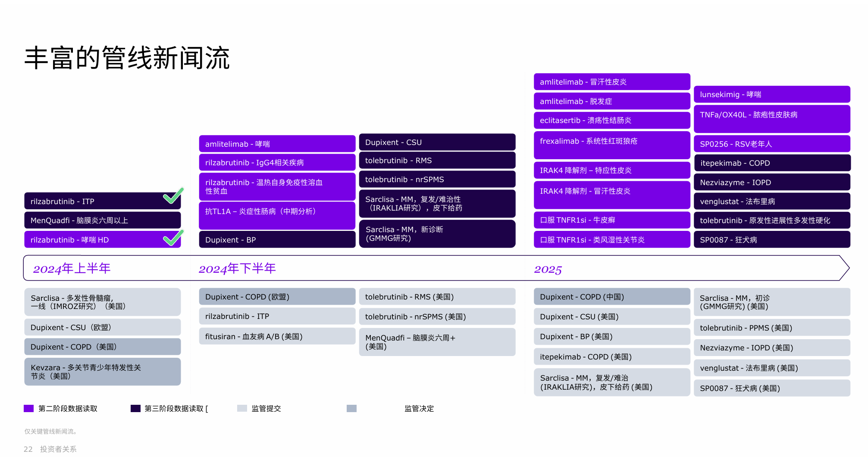Click the Dupixent - COPD (欧盟) box
The image size is (868, 457).
click(277, 296)
